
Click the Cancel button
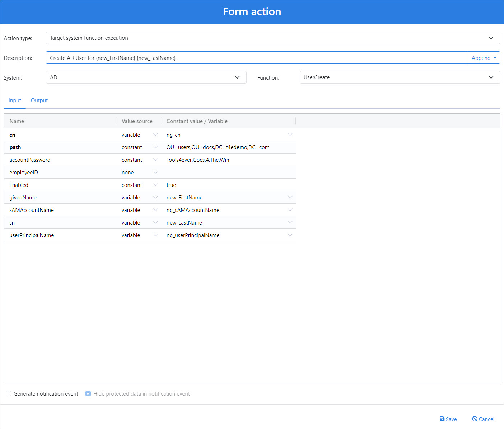(483, 419)
